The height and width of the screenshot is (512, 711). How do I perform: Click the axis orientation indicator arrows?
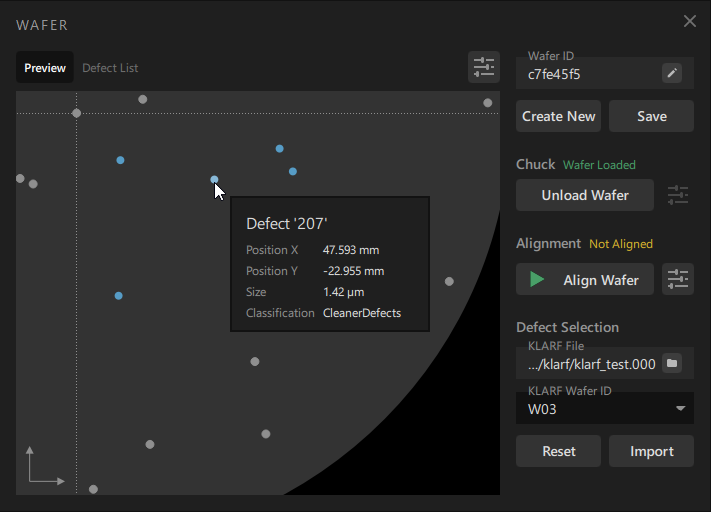45,465
